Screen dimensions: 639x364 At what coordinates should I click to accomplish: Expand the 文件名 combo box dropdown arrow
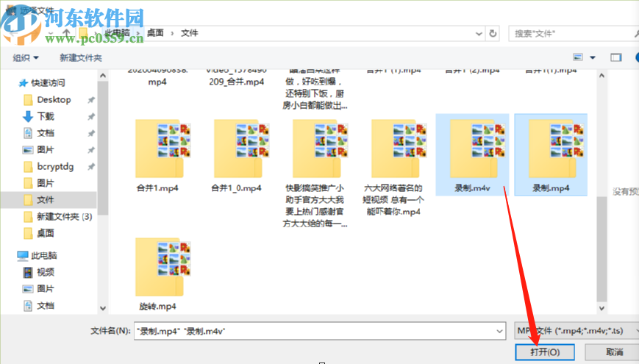[499, 331]
